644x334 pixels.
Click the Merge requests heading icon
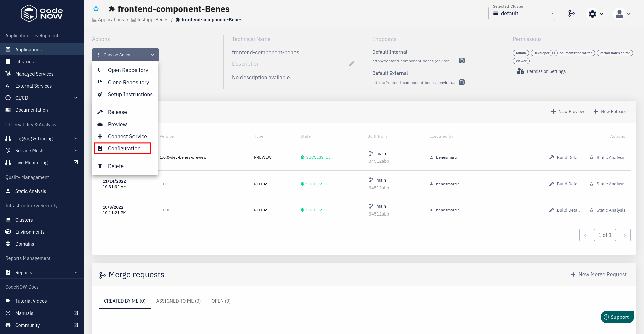[102, 275]
